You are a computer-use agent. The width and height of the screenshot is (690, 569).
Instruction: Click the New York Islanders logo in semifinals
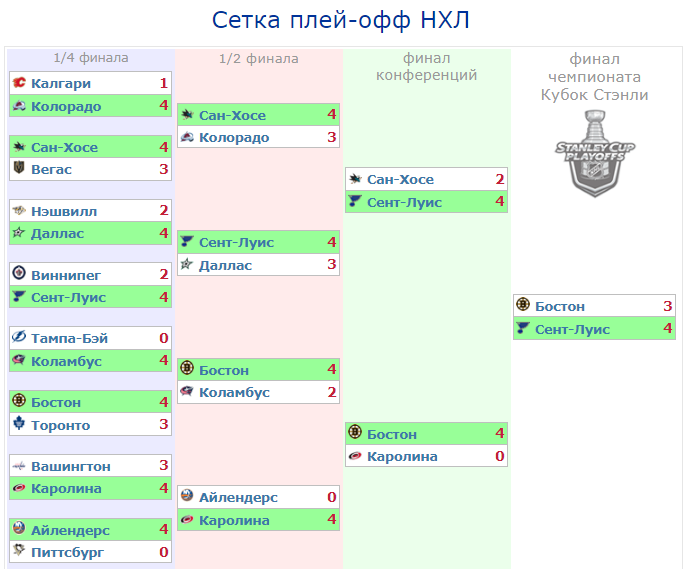pos(186,497)
